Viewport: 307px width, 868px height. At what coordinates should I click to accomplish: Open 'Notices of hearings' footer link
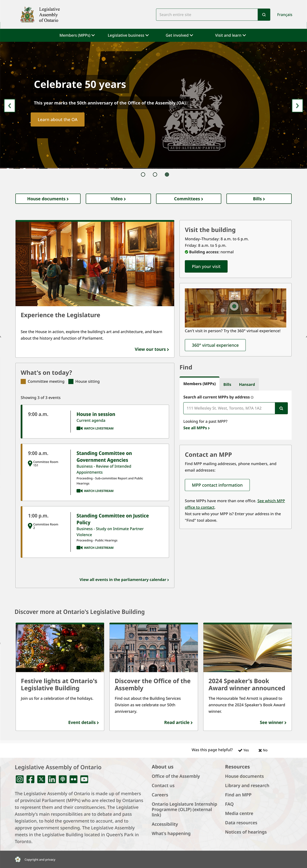click(x=246, y=832)
